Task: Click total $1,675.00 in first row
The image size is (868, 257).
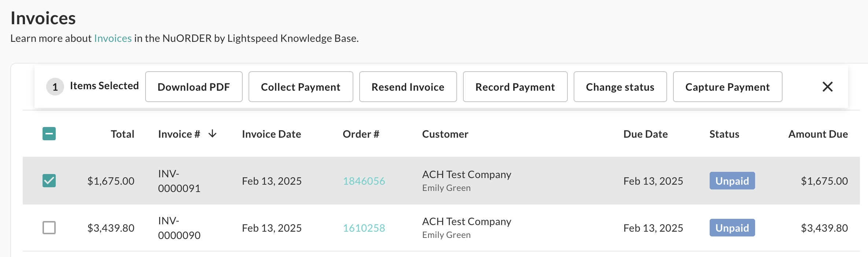Action: pos(111,181)
